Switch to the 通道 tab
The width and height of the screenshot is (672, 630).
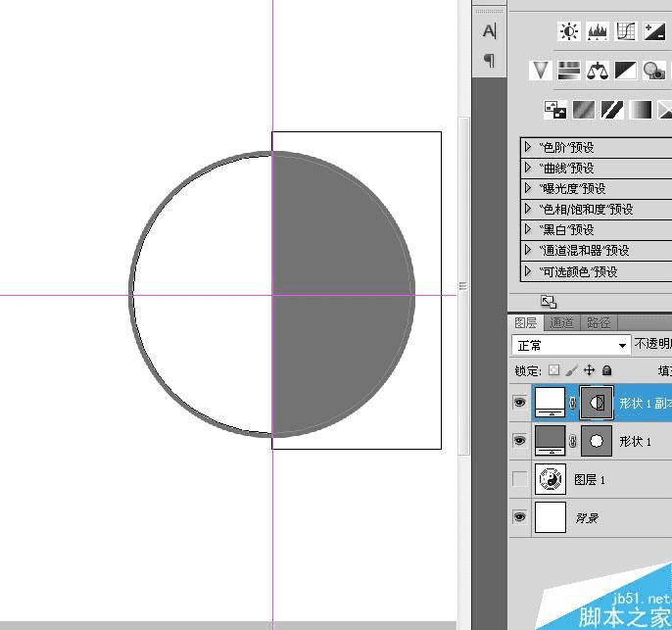tap(561, 322)
